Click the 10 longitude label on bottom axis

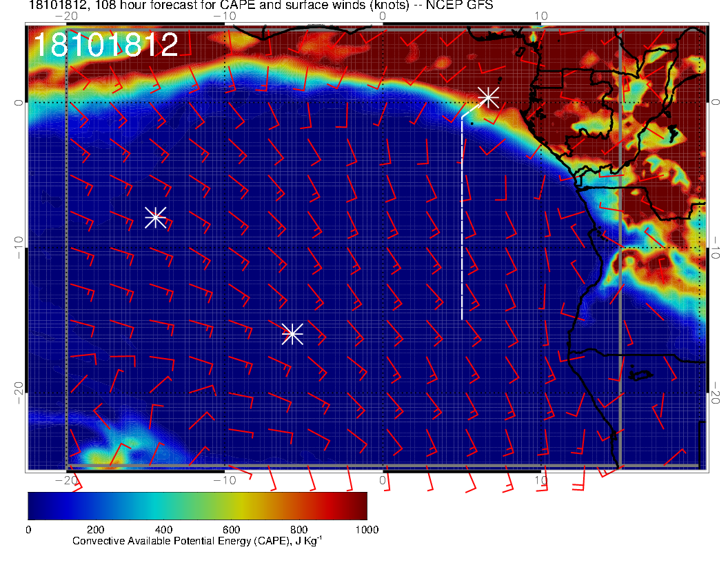coord(542,480)
